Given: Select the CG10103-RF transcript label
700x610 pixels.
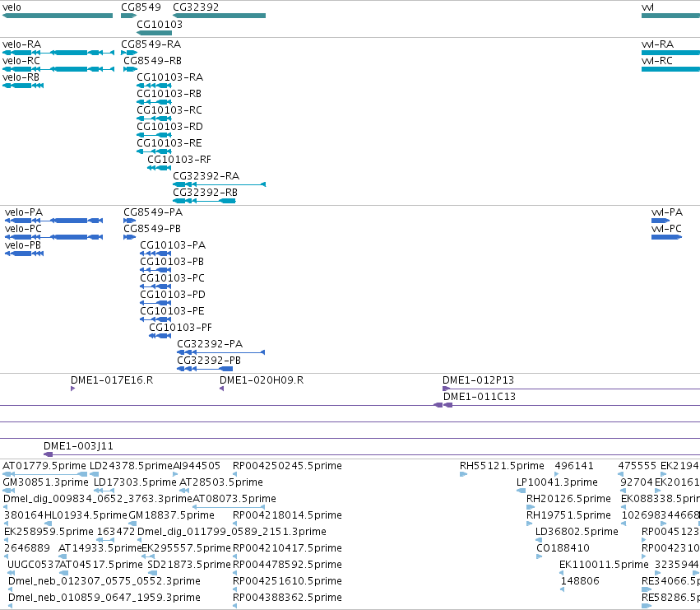Looking at the screenshot, I should pos(179,160).
